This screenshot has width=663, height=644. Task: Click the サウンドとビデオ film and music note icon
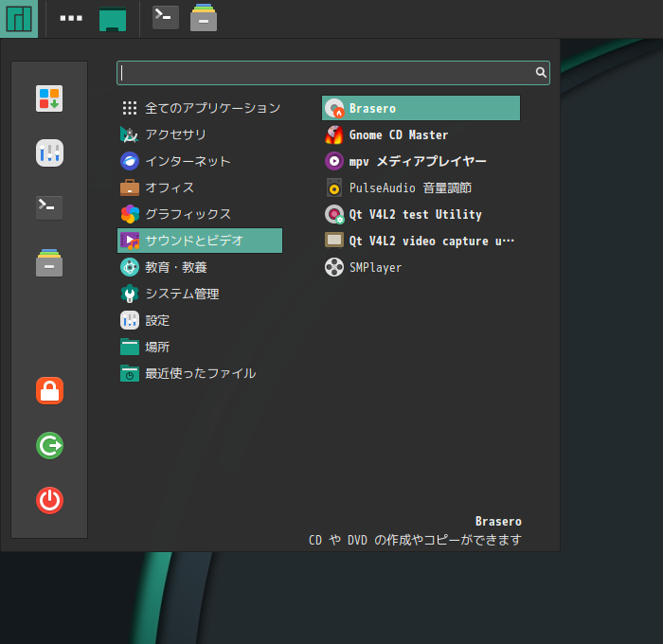pos(130,241)
